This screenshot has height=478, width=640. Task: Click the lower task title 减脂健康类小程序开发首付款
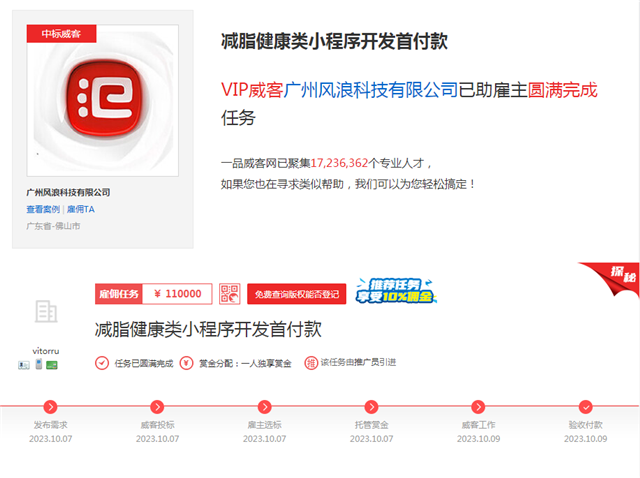(x=208, y=330)
